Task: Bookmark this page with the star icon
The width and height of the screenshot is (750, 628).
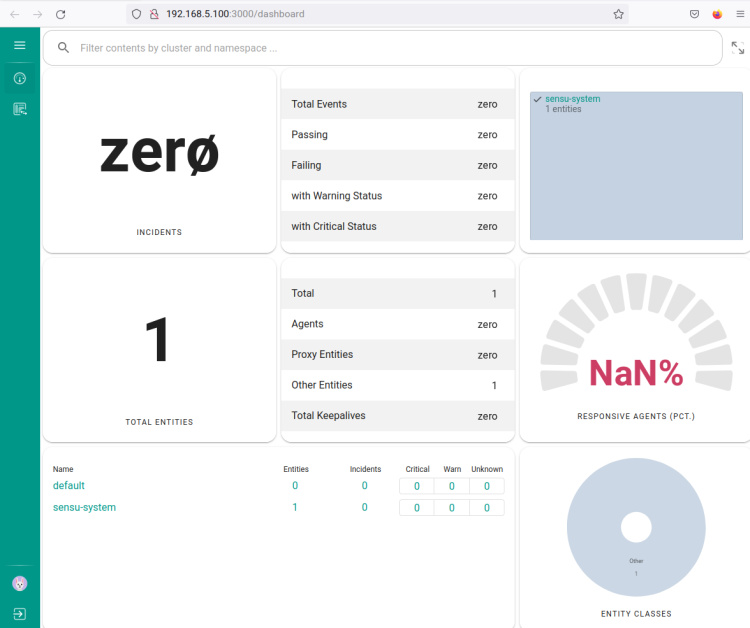Action: 618,14
